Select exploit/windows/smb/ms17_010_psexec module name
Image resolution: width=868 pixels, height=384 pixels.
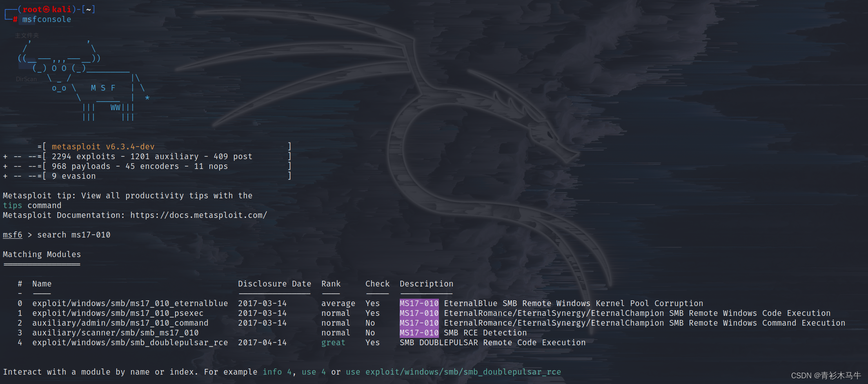point(118,313)
